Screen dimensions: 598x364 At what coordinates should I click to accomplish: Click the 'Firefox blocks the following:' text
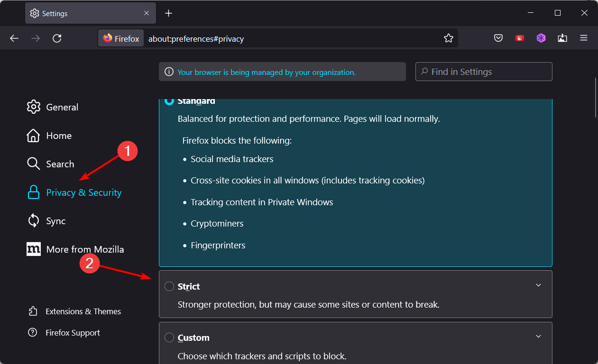pos(237,141)
